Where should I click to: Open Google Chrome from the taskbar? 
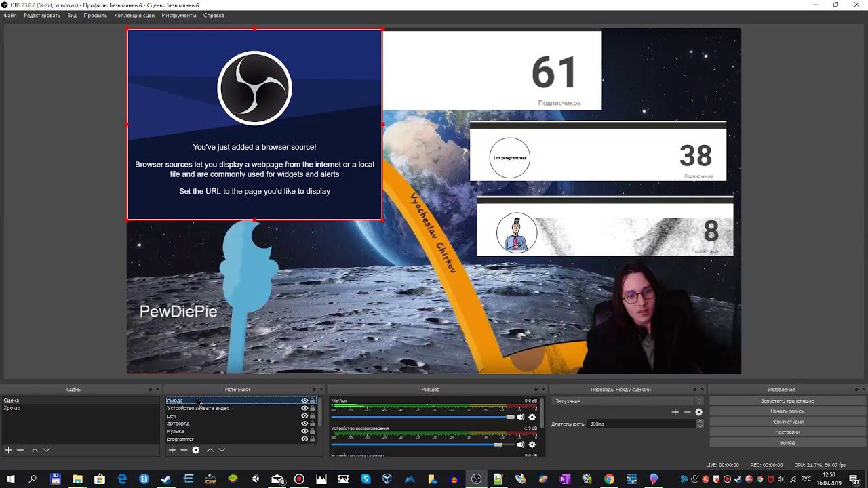(610, 479)
